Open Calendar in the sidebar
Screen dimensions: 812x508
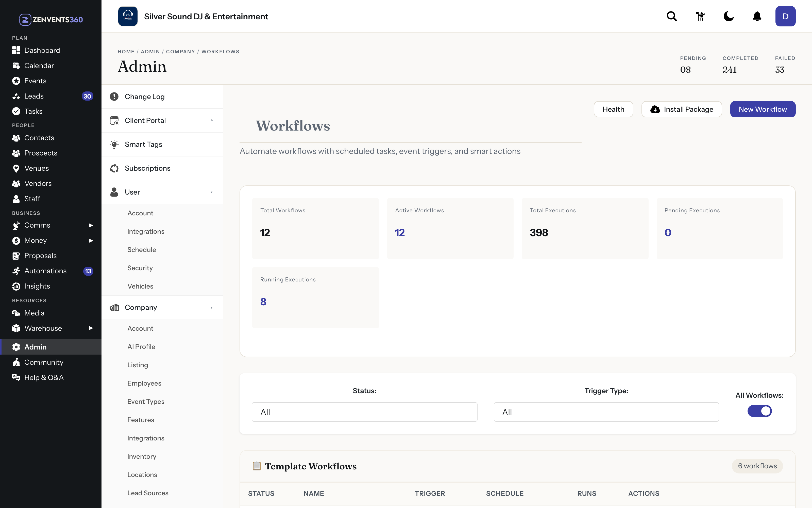pos(51,66)
